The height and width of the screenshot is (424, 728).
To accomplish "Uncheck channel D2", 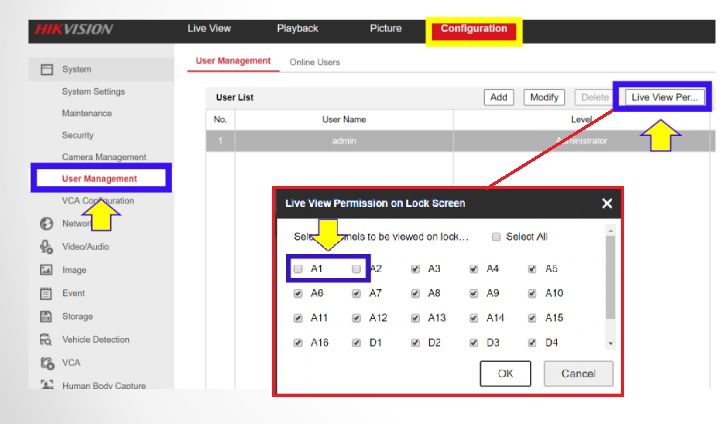I will pyautogui.click(x=415, y=343).
